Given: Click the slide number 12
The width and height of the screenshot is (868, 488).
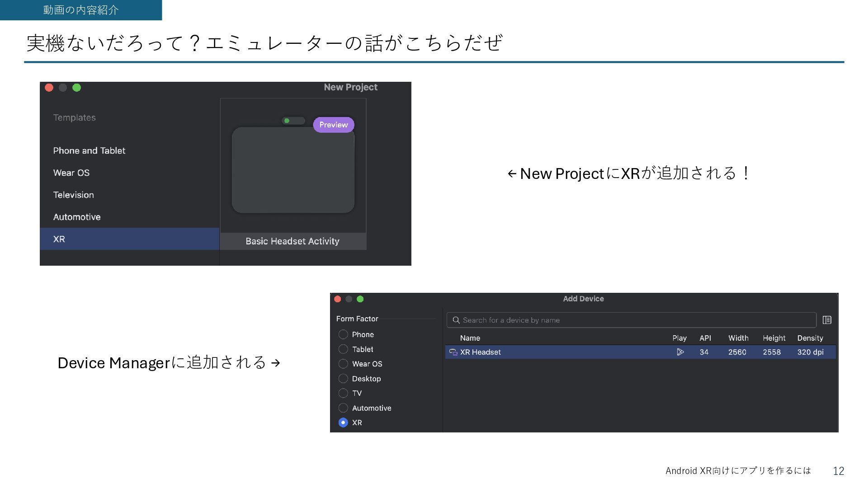Looking at the screenshot, I should (839, 471).
